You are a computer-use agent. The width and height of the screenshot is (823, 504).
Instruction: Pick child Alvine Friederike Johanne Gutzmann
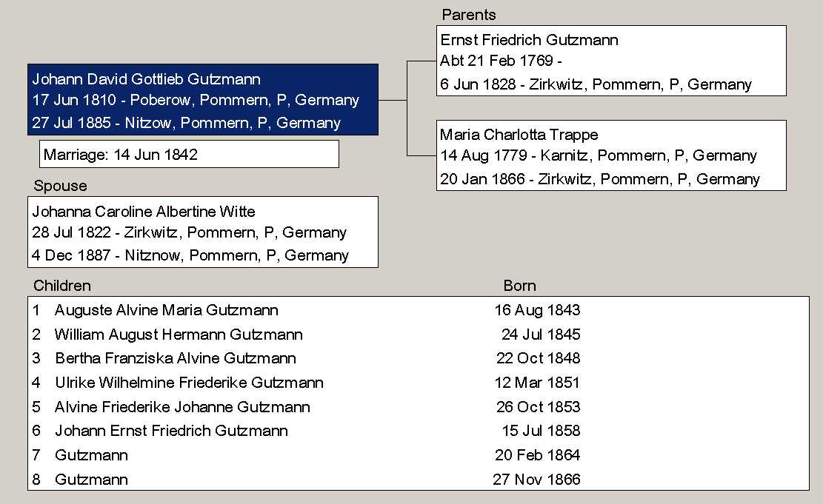[x=182, y=407]
